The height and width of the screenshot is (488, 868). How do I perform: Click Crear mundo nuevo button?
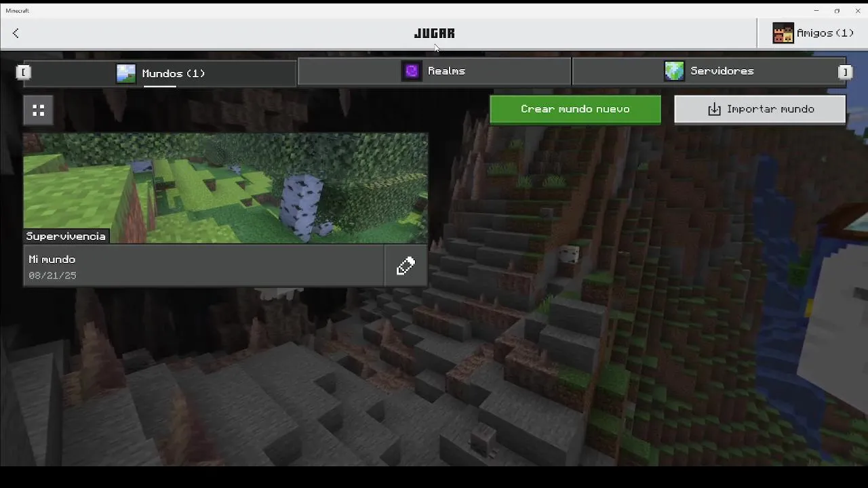(x=575, y=109)
